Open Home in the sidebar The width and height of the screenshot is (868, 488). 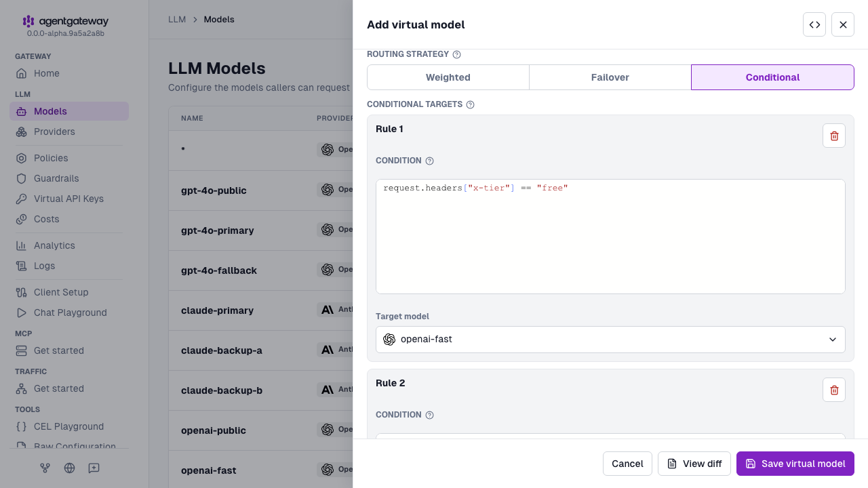69,73
